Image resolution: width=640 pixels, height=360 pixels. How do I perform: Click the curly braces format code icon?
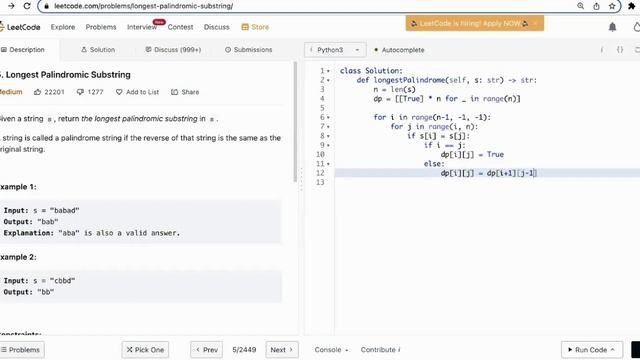620,50
